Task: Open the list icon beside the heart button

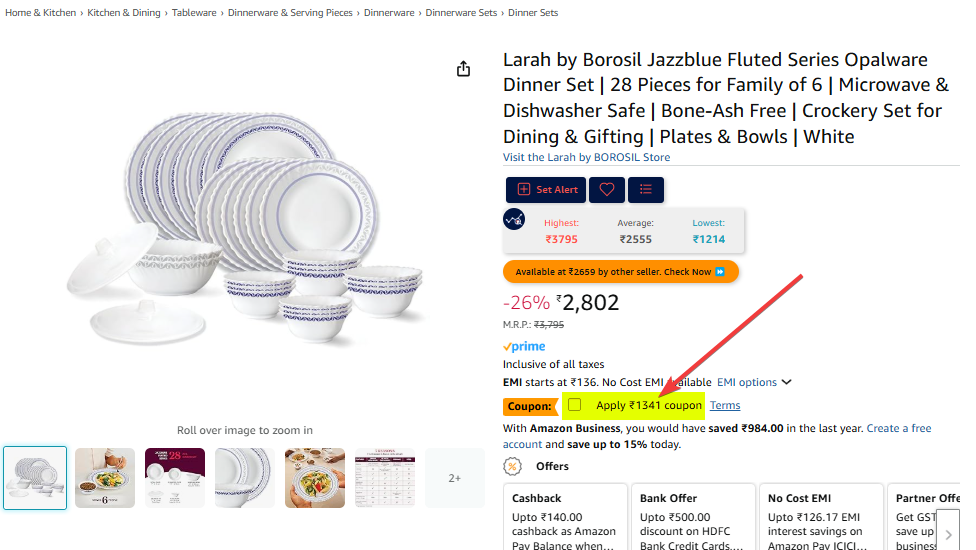Action: (646, 190)
